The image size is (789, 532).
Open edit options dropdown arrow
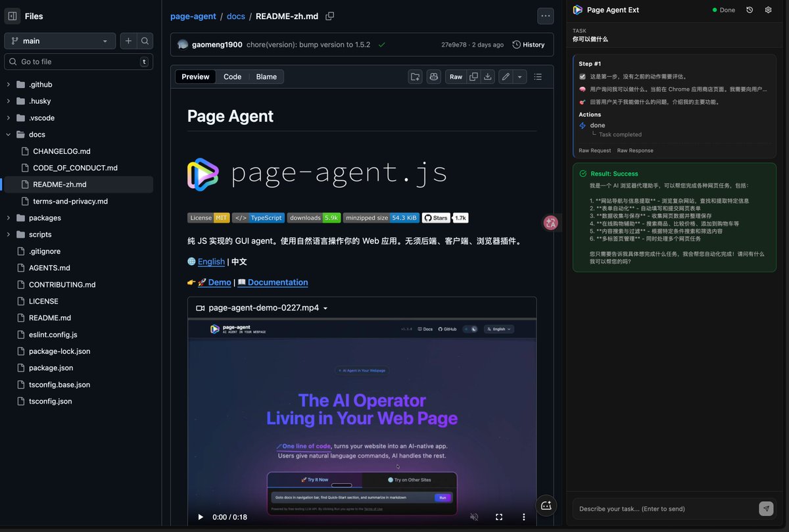tap(520, 77)
